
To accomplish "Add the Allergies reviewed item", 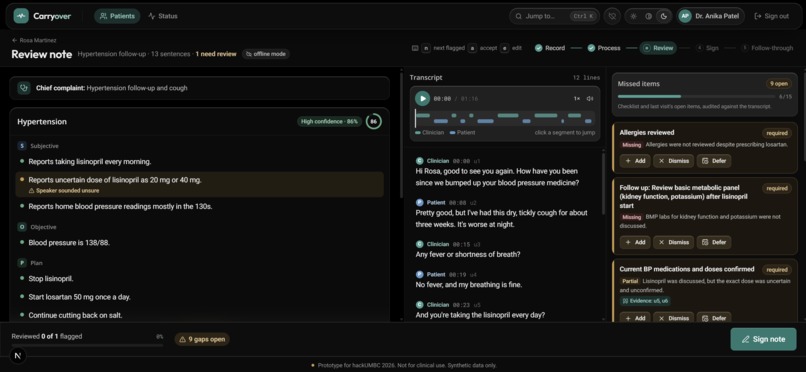I will coord(635,160).
